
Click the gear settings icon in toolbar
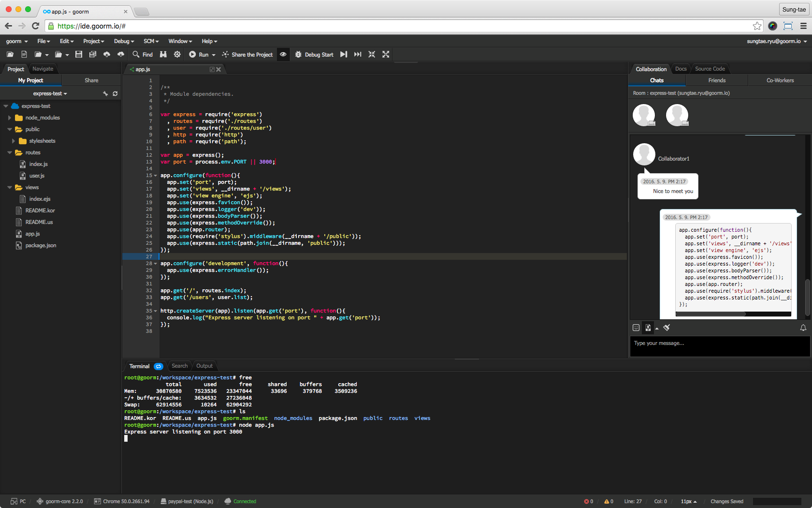(177, 55)
